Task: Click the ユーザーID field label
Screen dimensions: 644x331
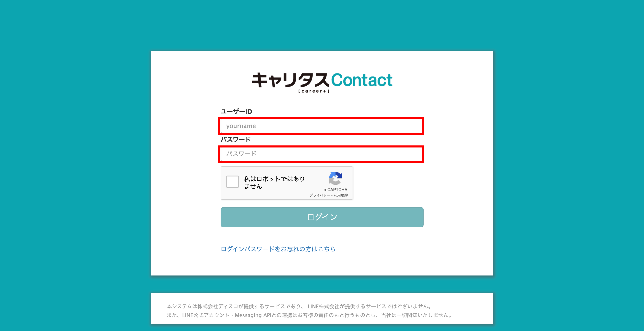Action: tap(236, 112)
